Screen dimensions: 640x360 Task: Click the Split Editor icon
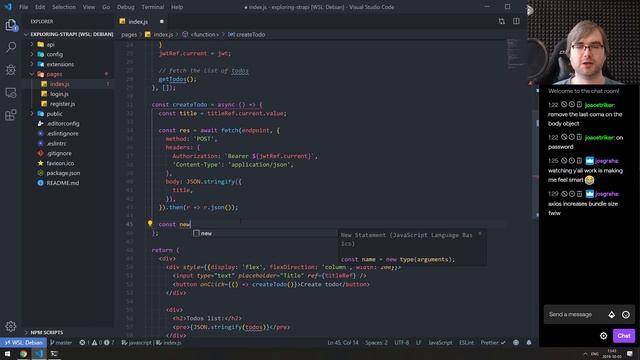(x=516, y=21)
